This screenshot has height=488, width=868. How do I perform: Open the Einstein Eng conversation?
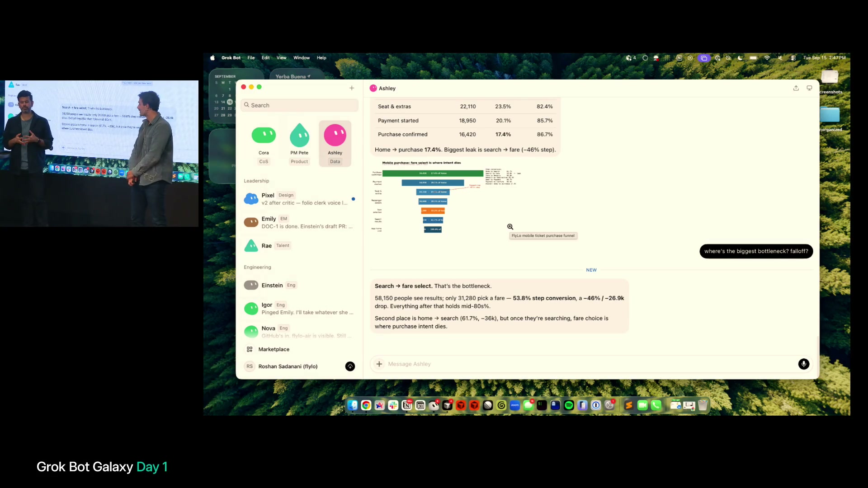click(x=299, y=285)
